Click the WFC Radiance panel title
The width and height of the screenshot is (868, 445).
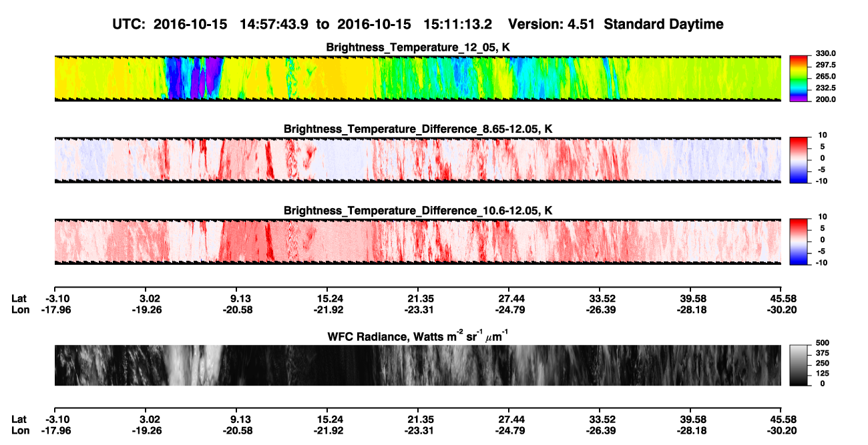click(x=418, y=337)
